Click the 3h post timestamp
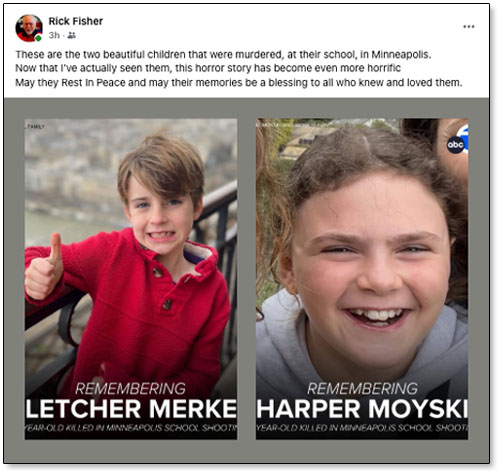The height and width of the screenshot is (471, 498). [54, 35]
